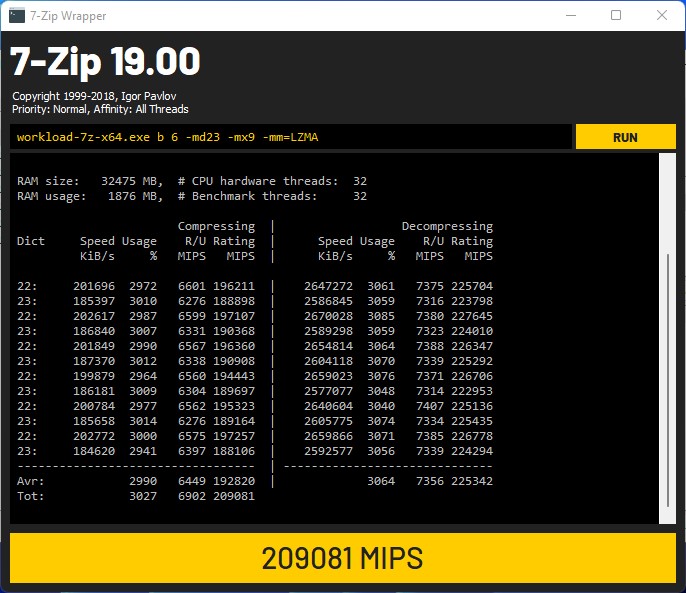This screenshot has height=593, width=686.
Task: Click decompressing rating value 226347
Action: tap(472, 346)
